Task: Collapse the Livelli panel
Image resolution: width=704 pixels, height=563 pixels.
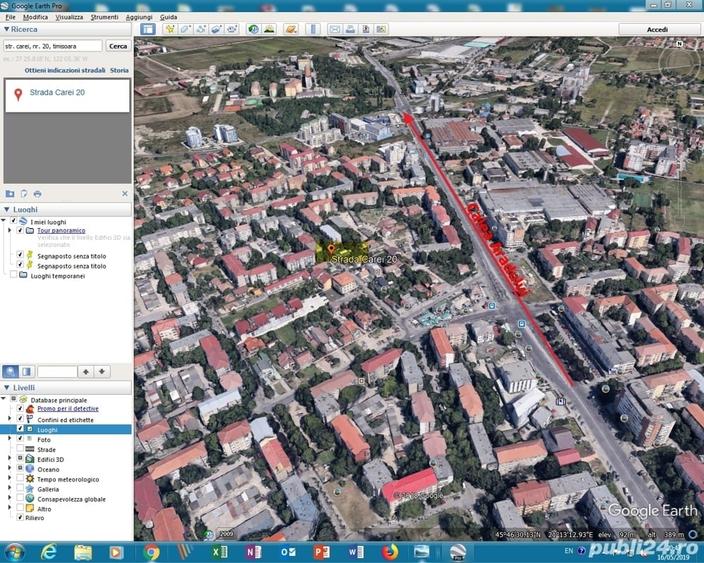Action: [x=6, y=387]
